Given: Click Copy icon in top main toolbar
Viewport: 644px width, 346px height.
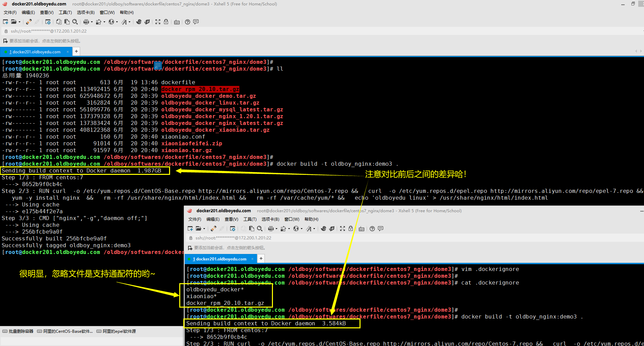Looking at the screenshot, I should 59,22.
